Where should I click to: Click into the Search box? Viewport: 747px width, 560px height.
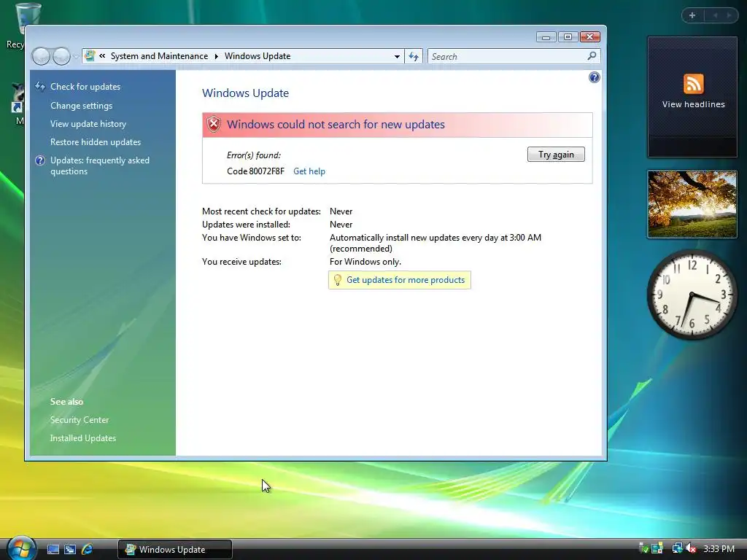point(508,56)
